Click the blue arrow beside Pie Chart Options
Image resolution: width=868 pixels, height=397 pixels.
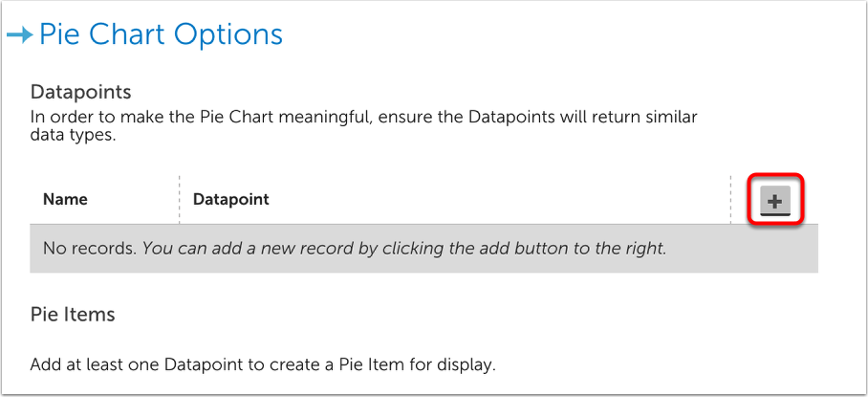tap(19, 35)
